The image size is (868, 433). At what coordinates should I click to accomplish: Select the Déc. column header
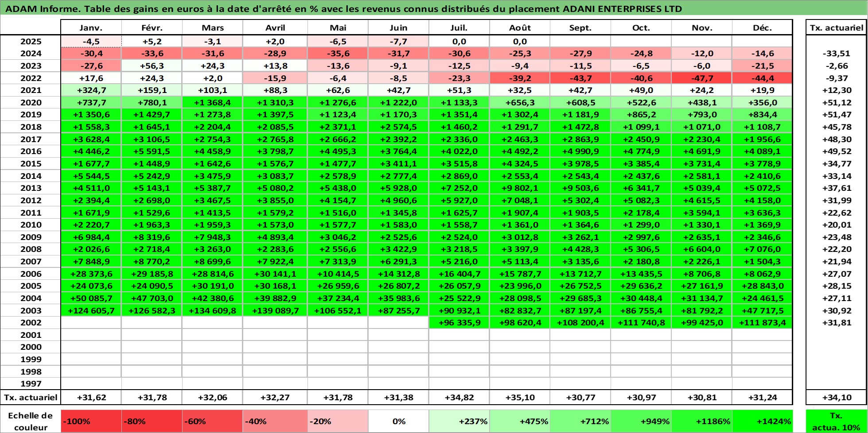coord(763,27)
